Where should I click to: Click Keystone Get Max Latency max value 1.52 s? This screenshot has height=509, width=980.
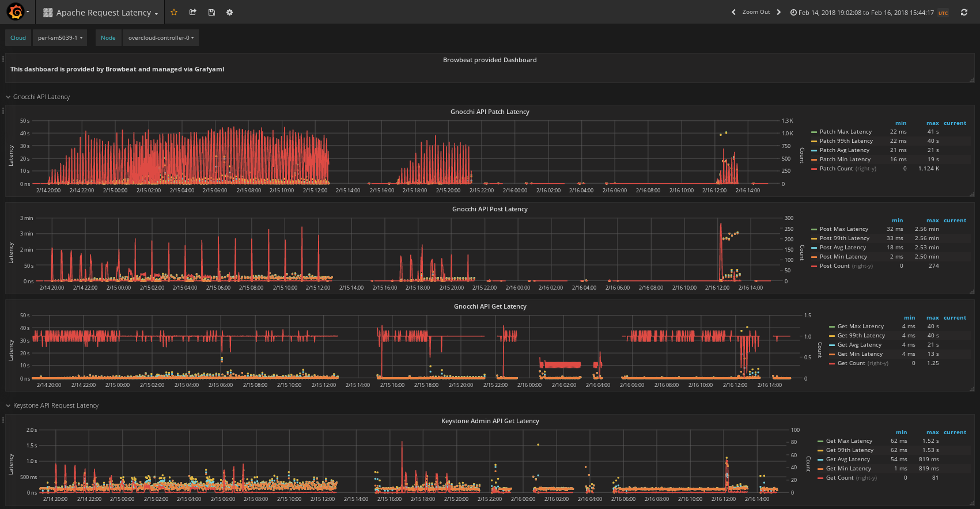click(x=930, y=441)
